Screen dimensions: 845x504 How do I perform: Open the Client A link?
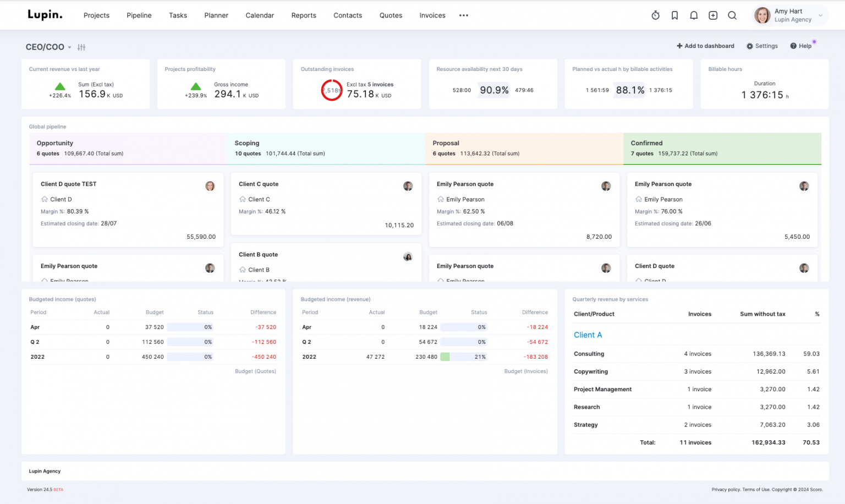[588, 335]
